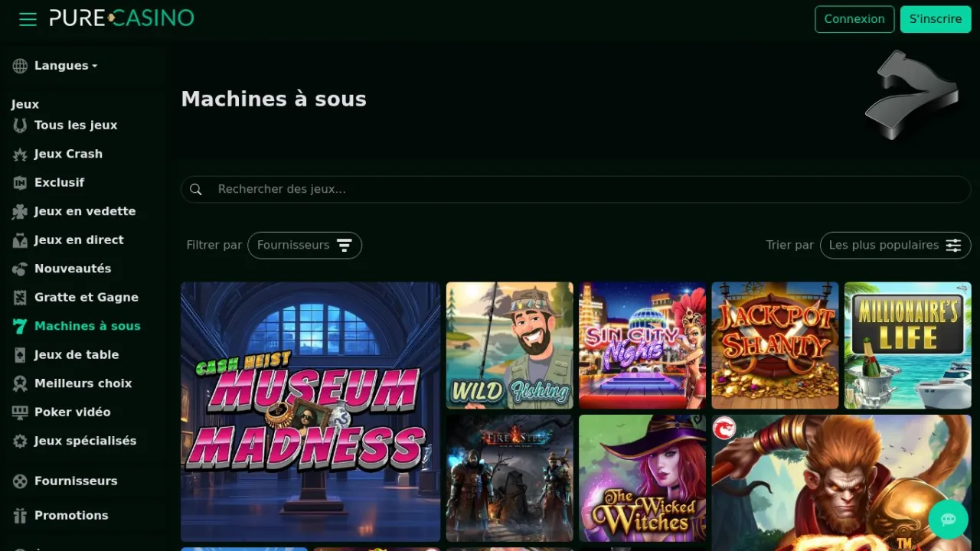Open the hamburger menu icon

pyautogui.click(x=28, y=19)
